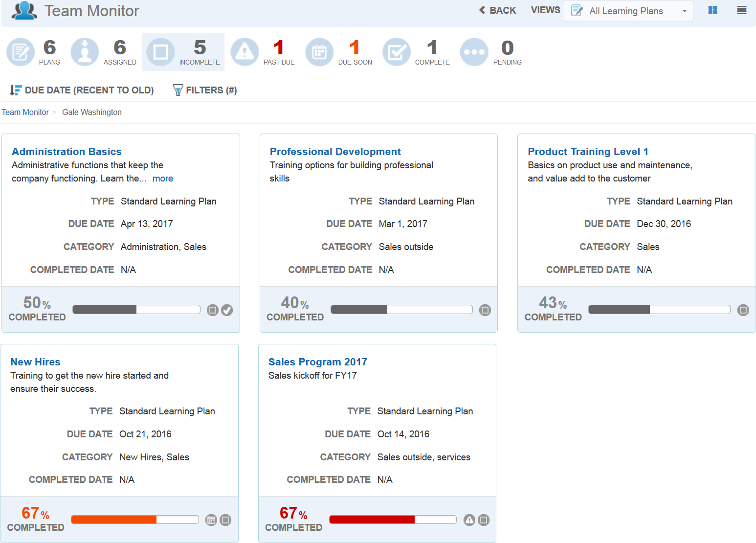Screen dimensions: 756x543
Task: Click due date Mar 1, 2017
Action: 403,224
